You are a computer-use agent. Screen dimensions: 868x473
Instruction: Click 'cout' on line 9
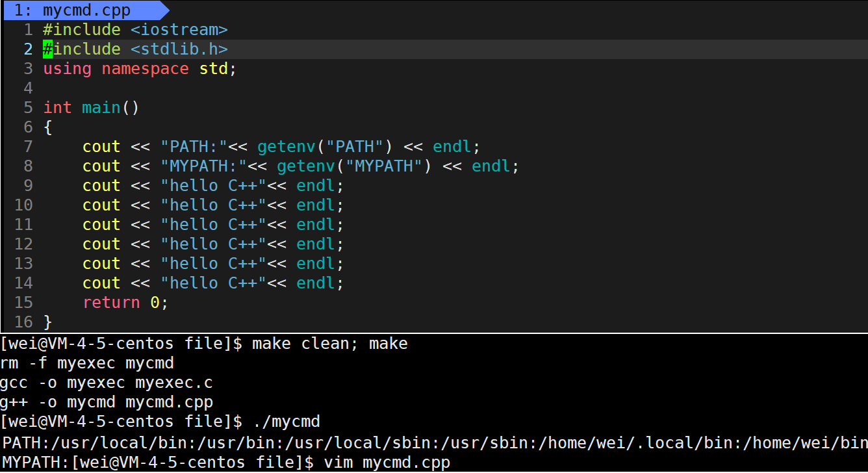[101, 186]
